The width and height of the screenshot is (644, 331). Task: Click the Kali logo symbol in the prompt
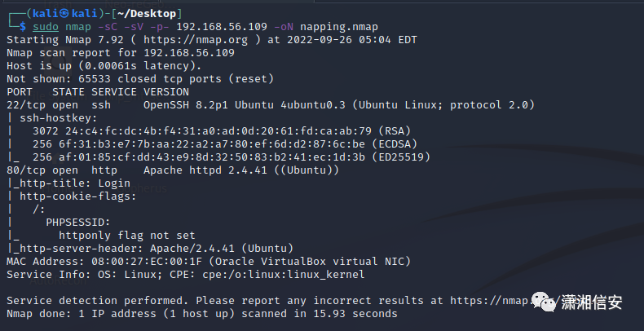(64, 14)
